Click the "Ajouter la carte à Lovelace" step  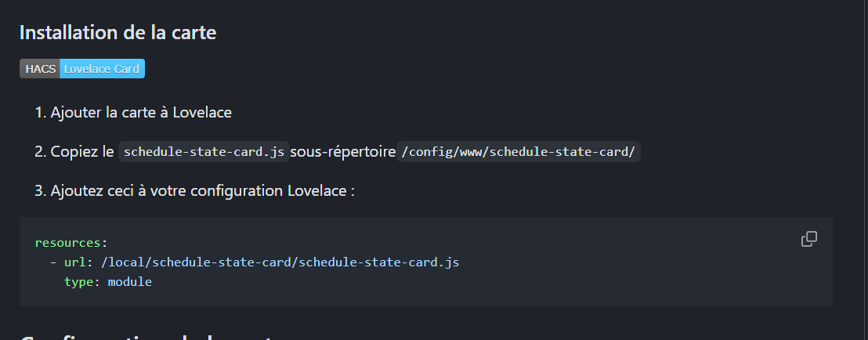pos(141,112)
